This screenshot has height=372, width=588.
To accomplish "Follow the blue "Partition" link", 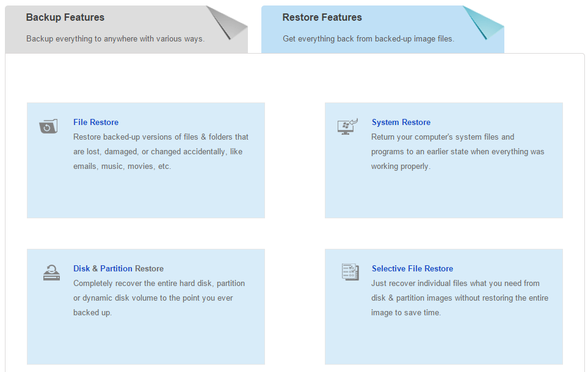I will (x=116, y=269).
